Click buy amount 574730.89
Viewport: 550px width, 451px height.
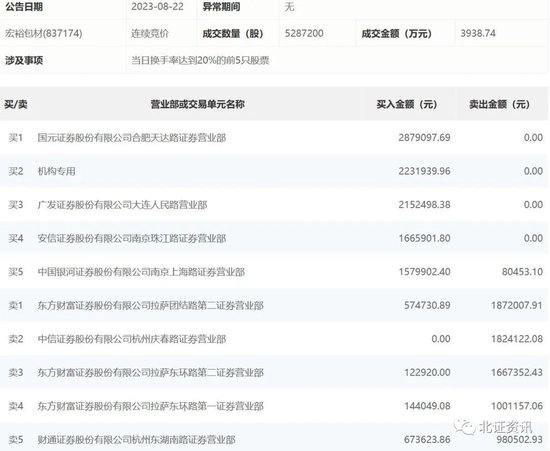pyautogui.click(x=427, y=305)
